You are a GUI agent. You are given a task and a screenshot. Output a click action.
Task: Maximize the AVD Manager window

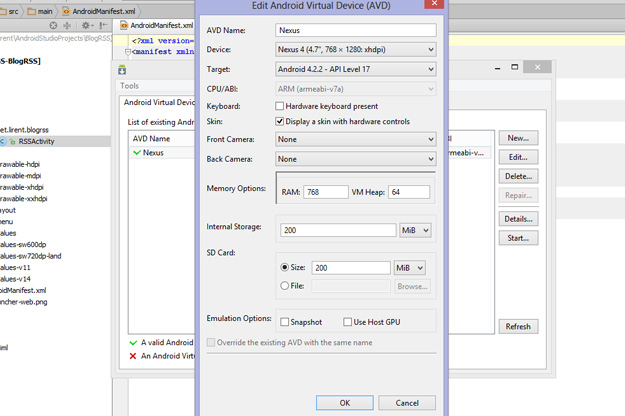pyautogui.click(x=515, y=67)
